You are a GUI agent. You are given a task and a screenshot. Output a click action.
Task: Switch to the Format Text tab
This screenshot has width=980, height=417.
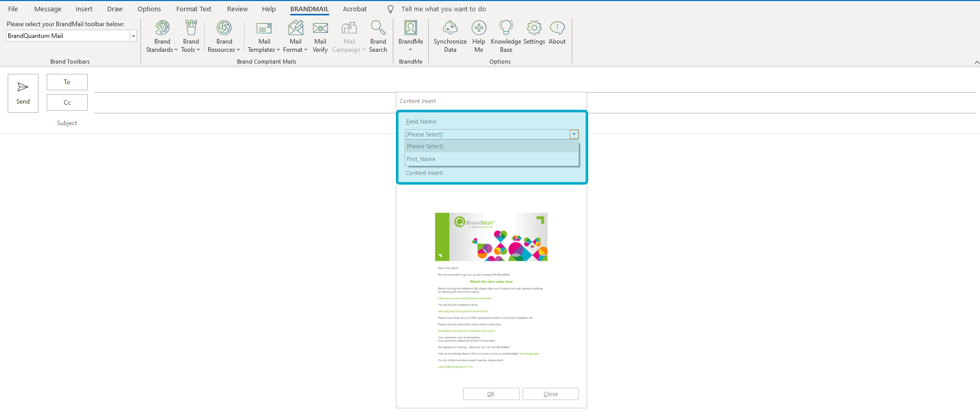pyautogui.click(x=194, y=9)
